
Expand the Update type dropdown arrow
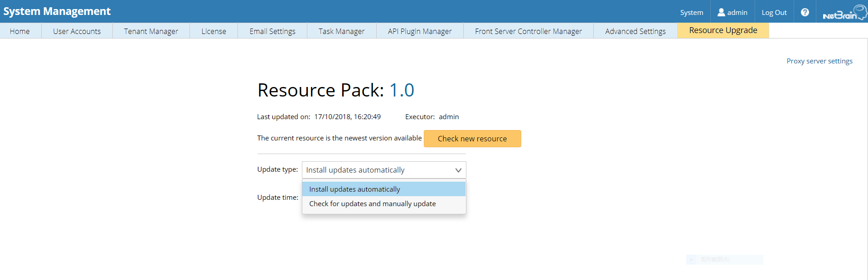(458, 170)
